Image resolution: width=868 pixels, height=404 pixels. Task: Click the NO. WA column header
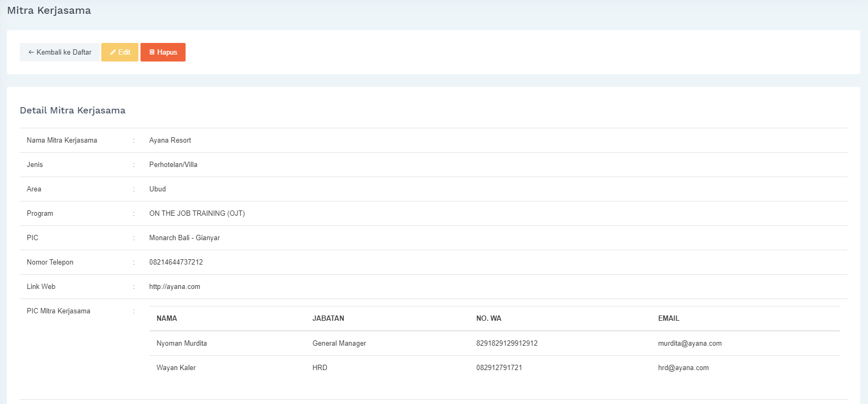coord(488,319)
